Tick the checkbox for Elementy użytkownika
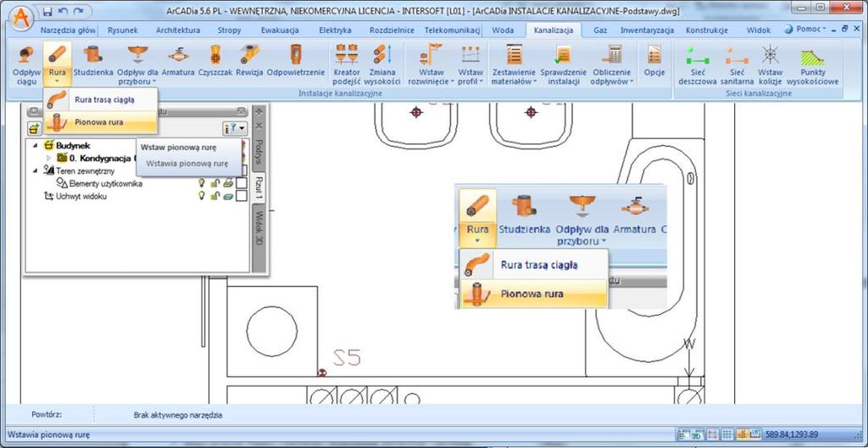The image size is (868, 448). pyautogui.click(x=242, y=183)
